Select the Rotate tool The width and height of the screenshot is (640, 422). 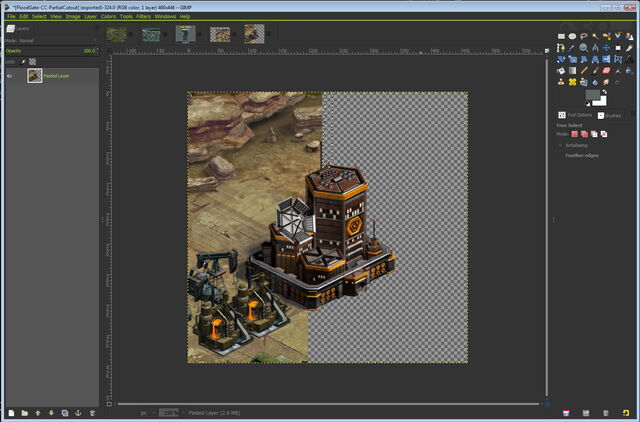(561, 59)
